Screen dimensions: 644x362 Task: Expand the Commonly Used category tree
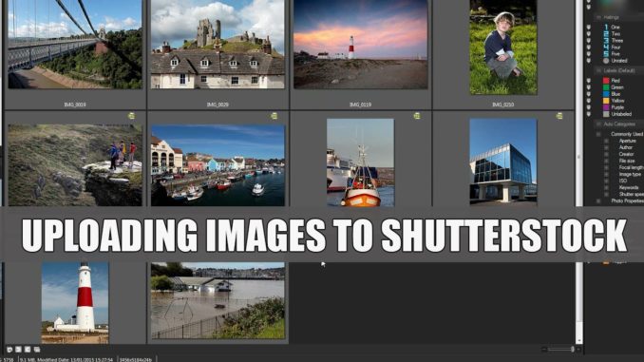tap(598, 134)
